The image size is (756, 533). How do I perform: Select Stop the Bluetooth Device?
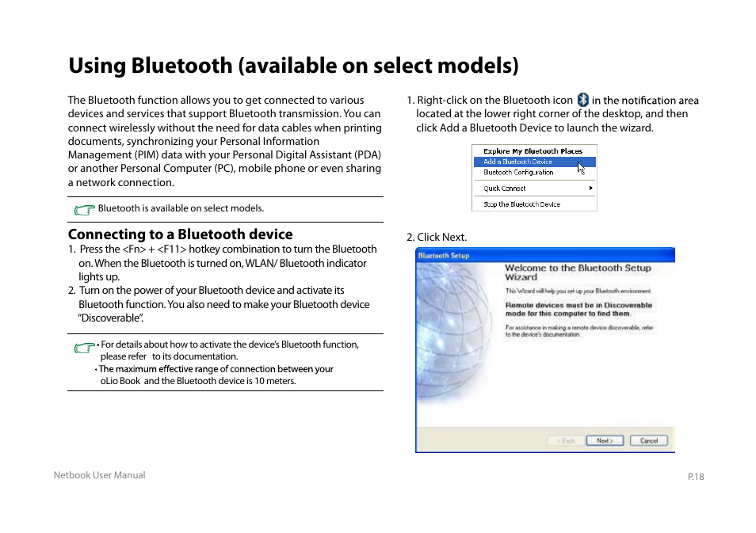tap(521, 204)
